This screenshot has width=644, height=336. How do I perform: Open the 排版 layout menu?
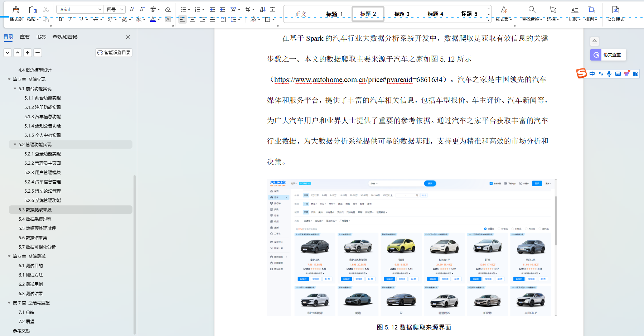click(x=575, y=14)
